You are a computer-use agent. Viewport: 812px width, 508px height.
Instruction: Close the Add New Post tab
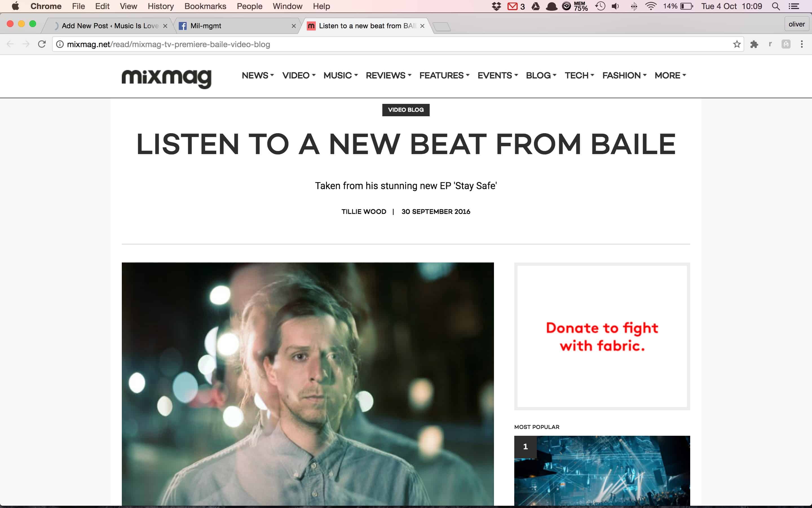pyautogui.click(x=165, y=26)
